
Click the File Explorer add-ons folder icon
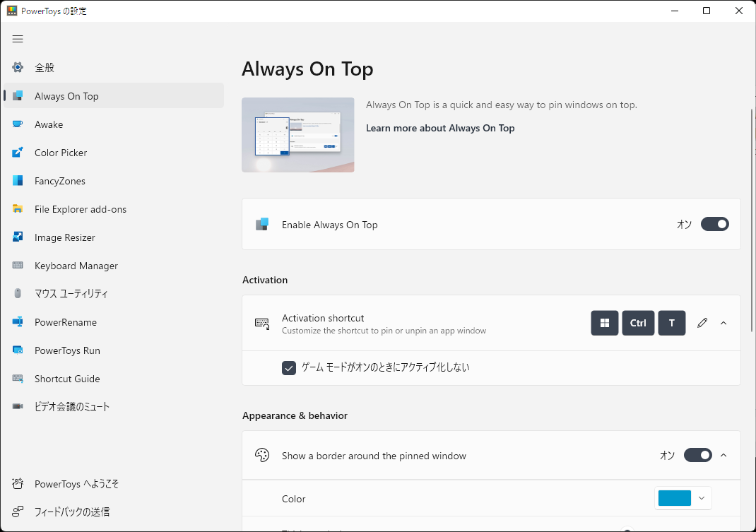pos(18,209)
